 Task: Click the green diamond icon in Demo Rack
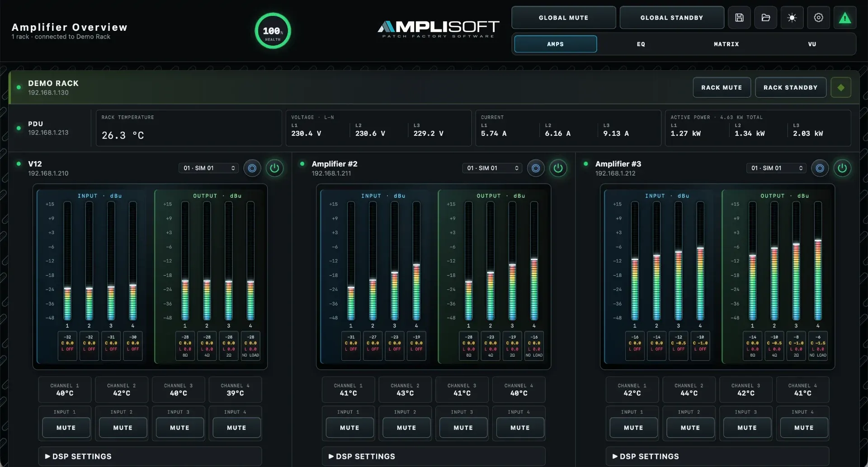tap(841, 87)
